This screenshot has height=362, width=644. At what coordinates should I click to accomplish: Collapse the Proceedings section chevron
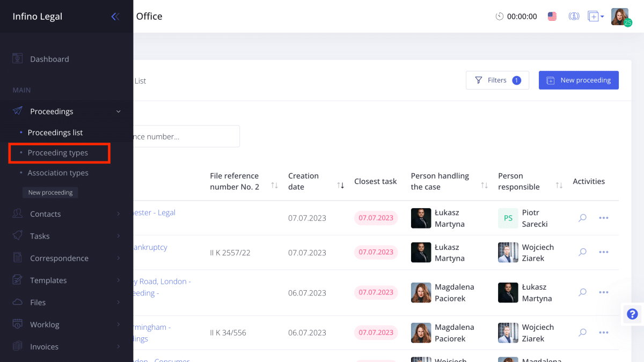tap(118, 111)
